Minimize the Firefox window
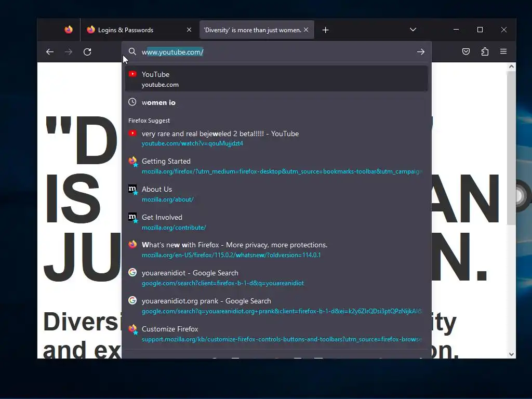The image size is (532, 399). [456, 30]
